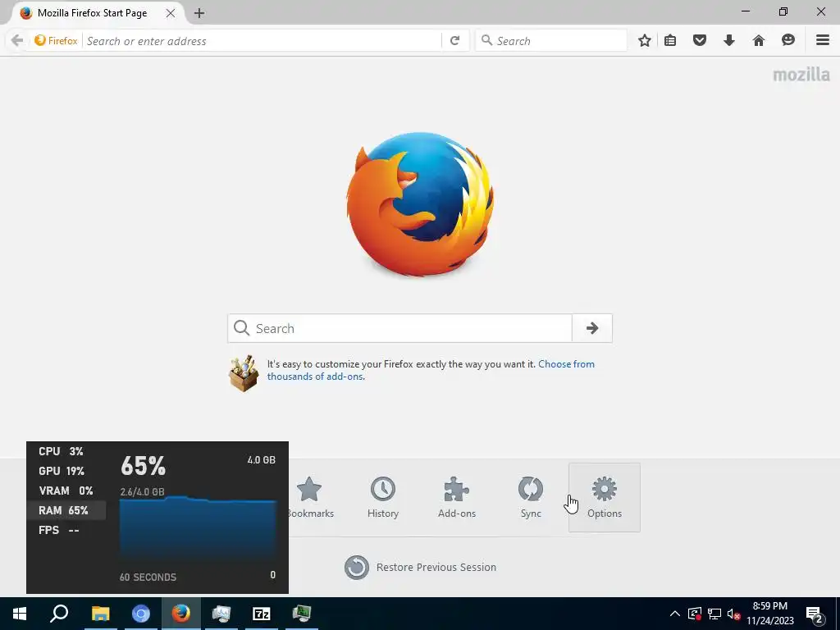The width and height of the screenshot is (840, 630).
Task: Open the Windows Start menu
Action: click(20, 614)
